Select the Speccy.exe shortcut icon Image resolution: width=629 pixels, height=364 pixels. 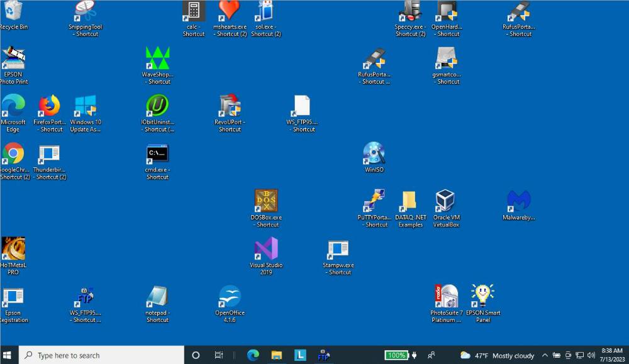pos(410,18)
